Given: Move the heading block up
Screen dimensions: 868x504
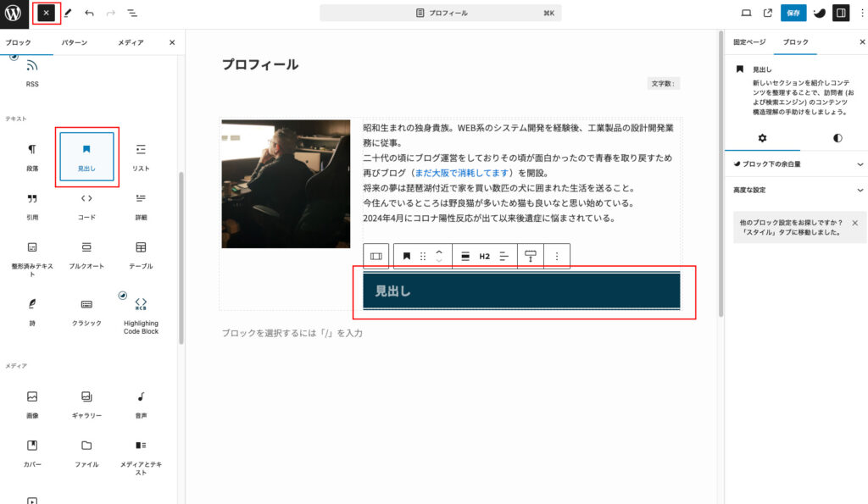Looking at the screenshot, I should coord(439,252).
